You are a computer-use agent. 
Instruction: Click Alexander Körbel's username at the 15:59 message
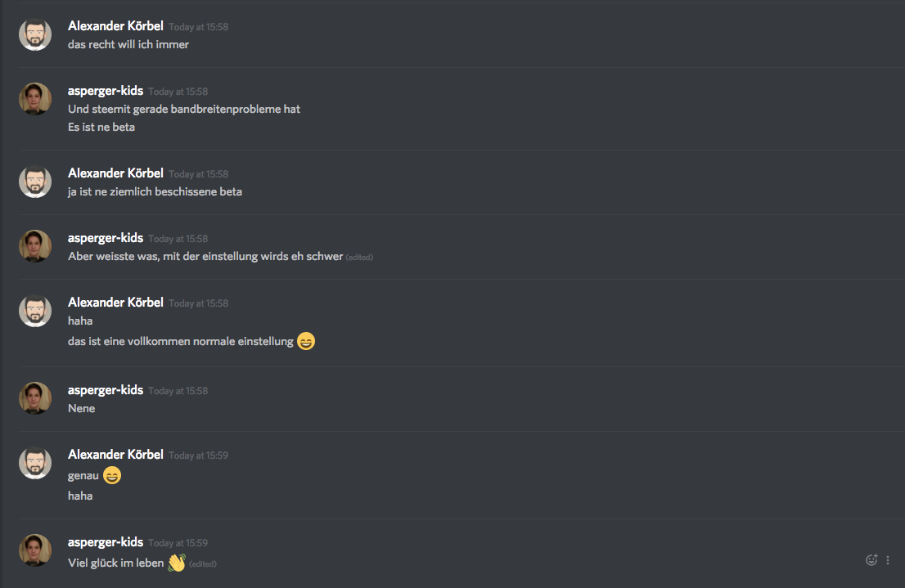(115, 455)
